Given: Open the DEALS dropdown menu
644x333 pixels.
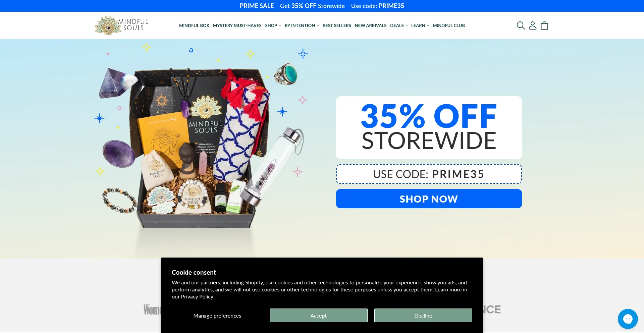Looking at the screenshot, I should [x=399, y=25].
